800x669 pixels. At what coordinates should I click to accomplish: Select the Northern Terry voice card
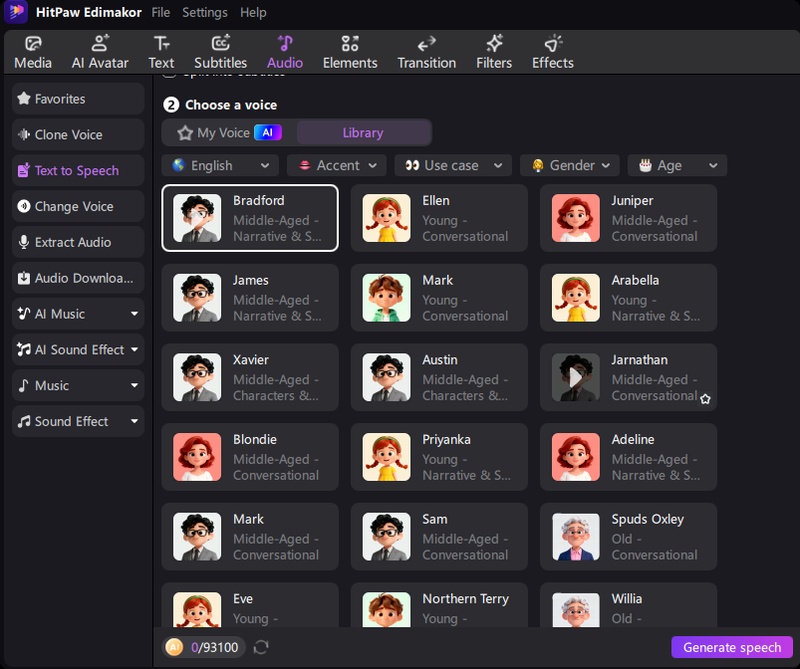tap(439, 605)
